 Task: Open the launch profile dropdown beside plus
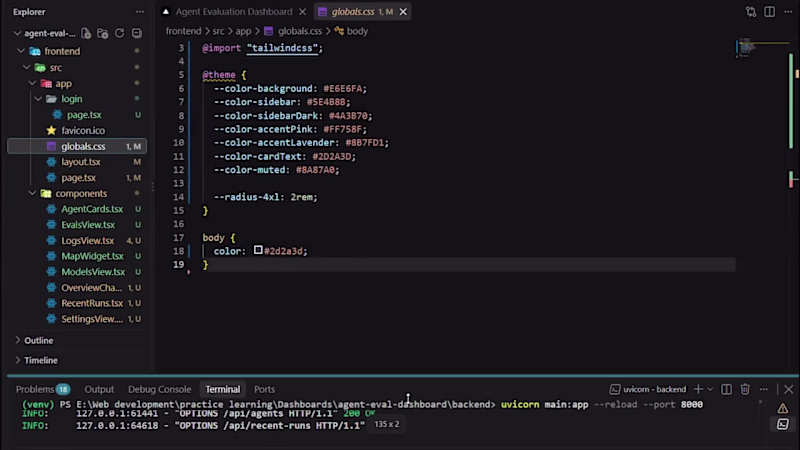pyautogui.click(x=710, y=389)
